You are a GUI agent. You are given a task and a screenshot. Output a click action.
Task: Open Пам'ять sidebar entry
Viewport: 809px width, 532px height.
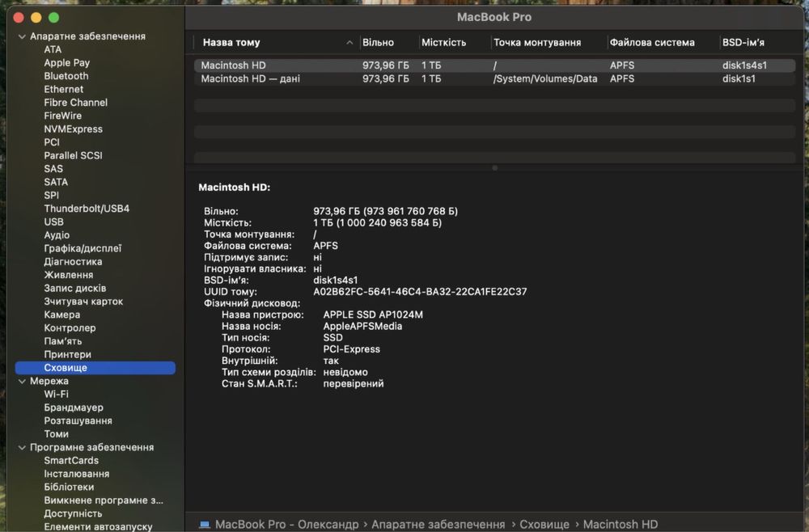coord(62,341)
